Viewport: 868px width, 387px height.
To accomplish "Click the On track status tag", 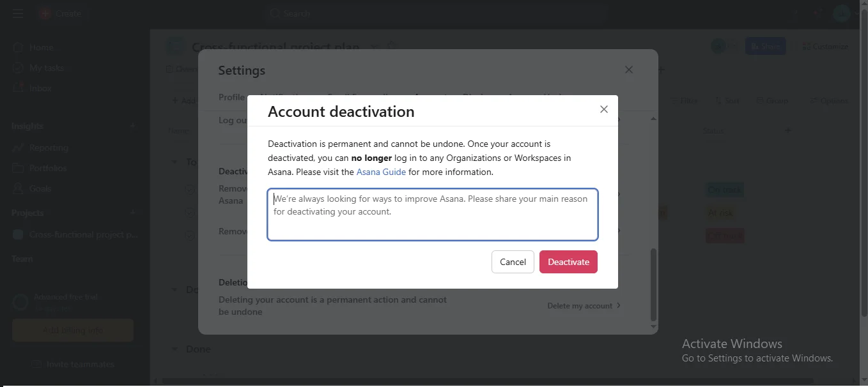I will click(x=725, y=190).
